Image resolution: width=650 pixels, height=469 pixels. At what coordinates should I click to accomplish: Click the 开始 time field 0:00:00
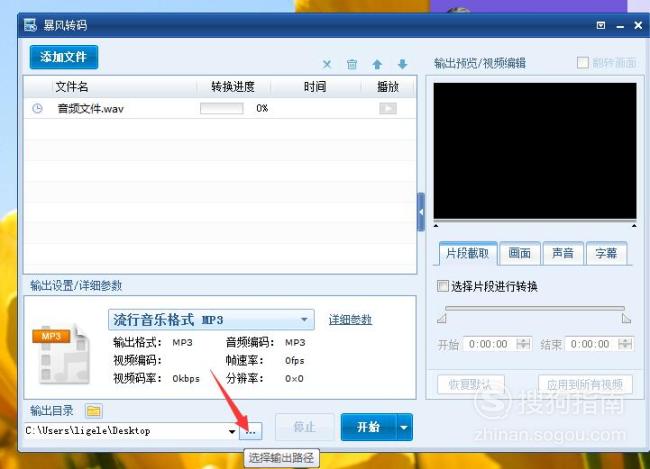click(489, 344)
